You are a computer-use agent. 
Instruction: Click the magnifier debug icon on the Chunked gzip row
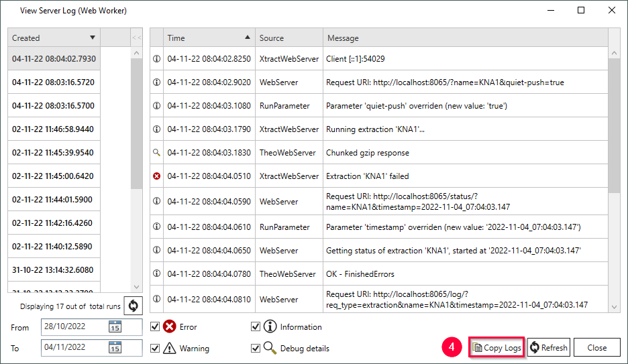click(157, 153)
